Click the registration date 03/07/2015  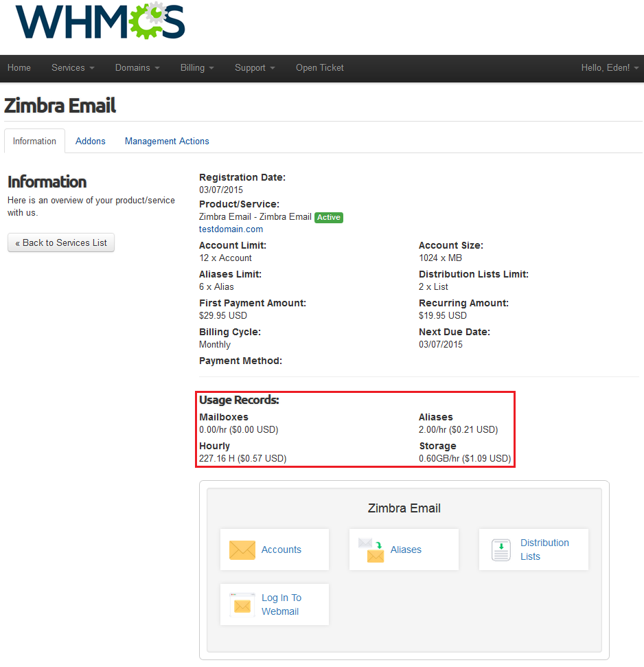pos(221,190)
